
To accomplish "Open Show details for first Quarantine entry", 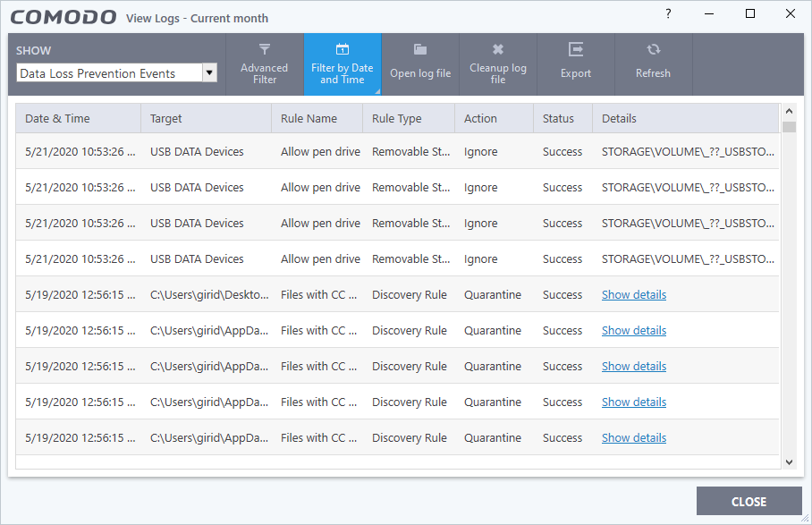I will tap(634, 294).
